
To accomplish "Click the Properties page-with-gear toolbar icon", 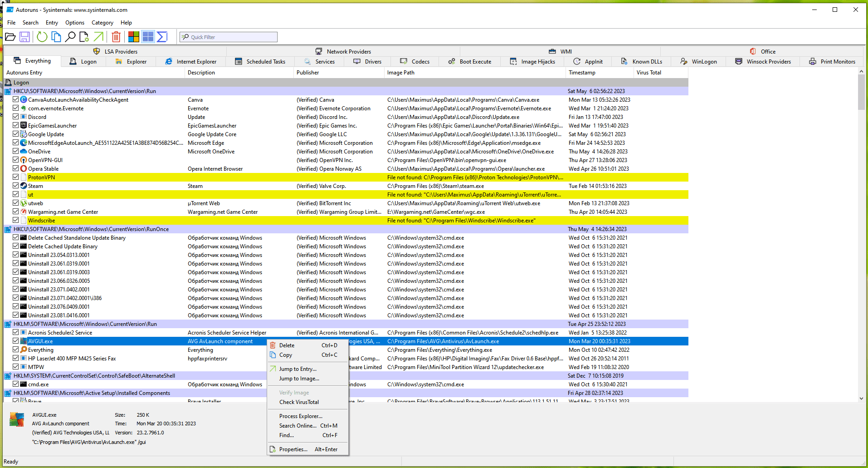I will click(x=84, y=37).
